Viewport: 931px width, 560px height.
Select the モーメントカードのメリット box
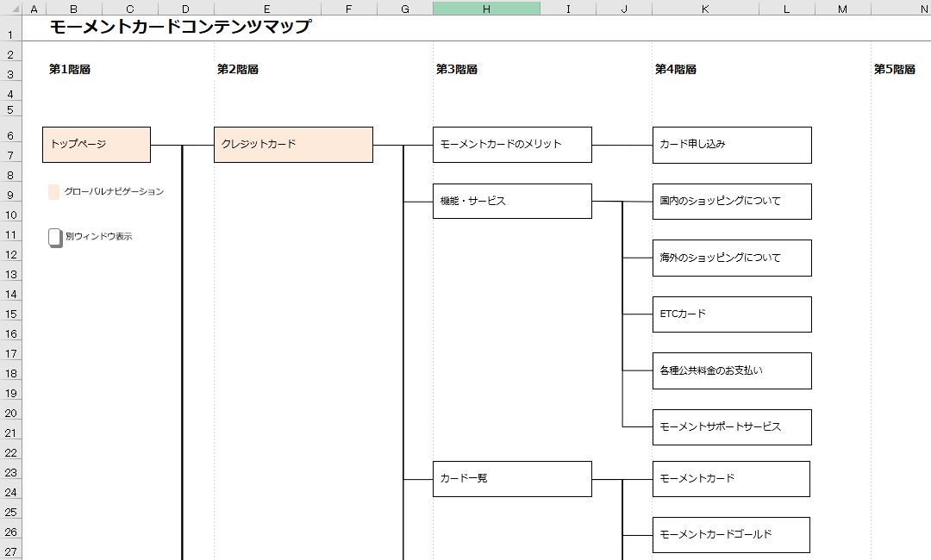click(512, 144)
